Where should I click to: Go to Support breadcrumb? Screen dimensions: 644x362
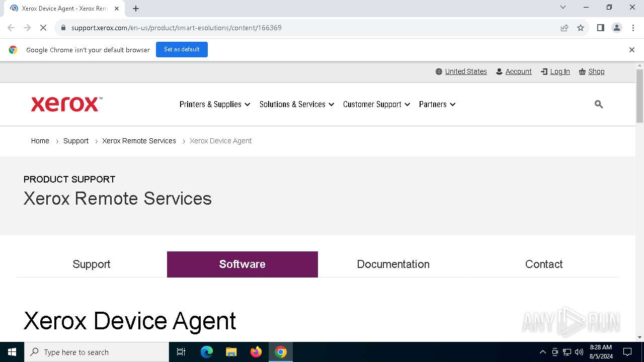coord(76,141)
